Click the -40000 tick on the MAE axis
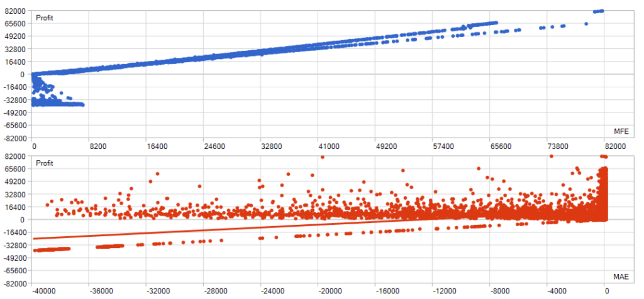This screenshot has height=299, width=644. click(x=43, y=291)
